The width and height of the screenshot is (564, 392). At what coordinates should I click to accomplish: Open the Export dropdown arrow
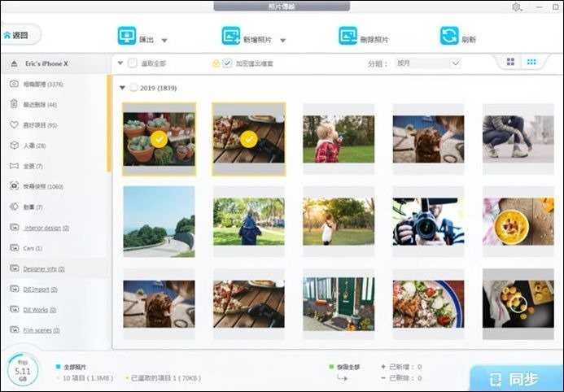click(164, 40)
